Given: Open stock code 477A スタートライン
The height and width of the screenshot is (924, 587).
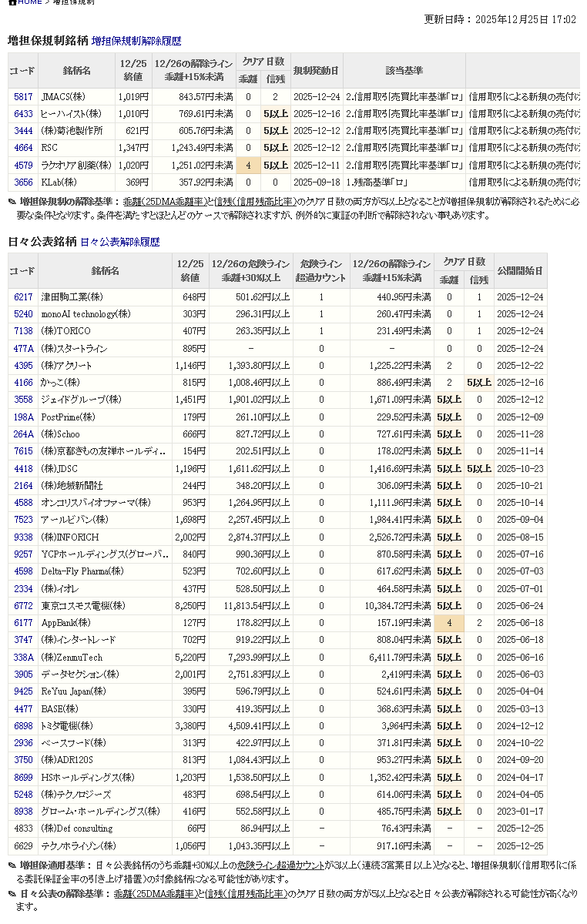Looking at the screenshot, I should (x=23, y=349).
